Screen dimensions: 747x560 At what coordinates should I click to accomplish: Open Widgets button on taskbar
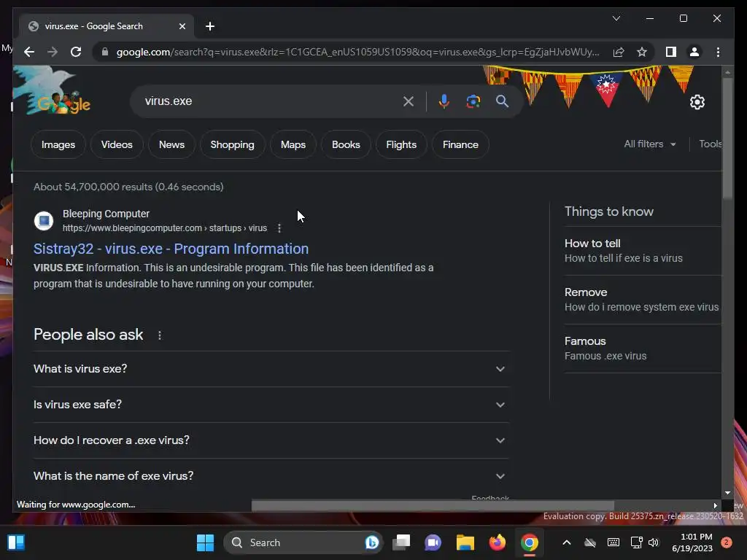pyautogui.click(x=16, y=542)
